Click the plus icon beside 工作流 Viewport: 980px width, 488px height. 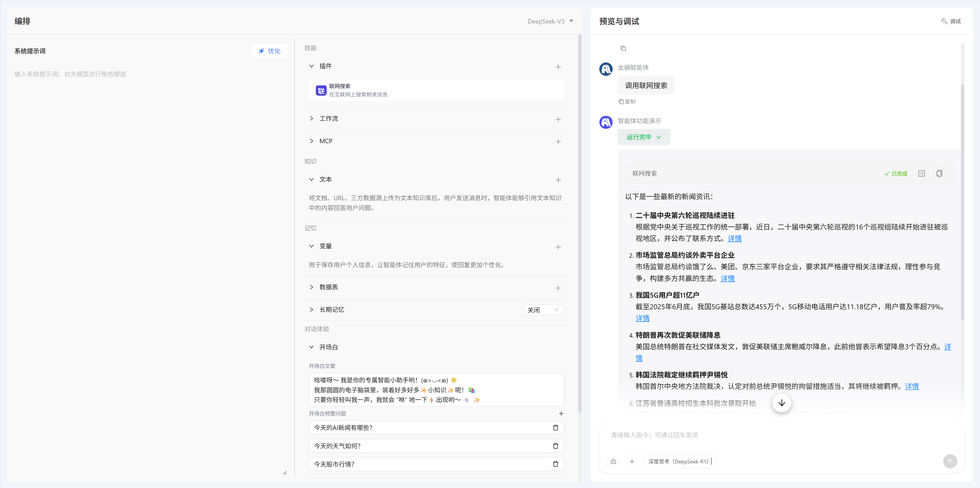click(x=558, y=119)
